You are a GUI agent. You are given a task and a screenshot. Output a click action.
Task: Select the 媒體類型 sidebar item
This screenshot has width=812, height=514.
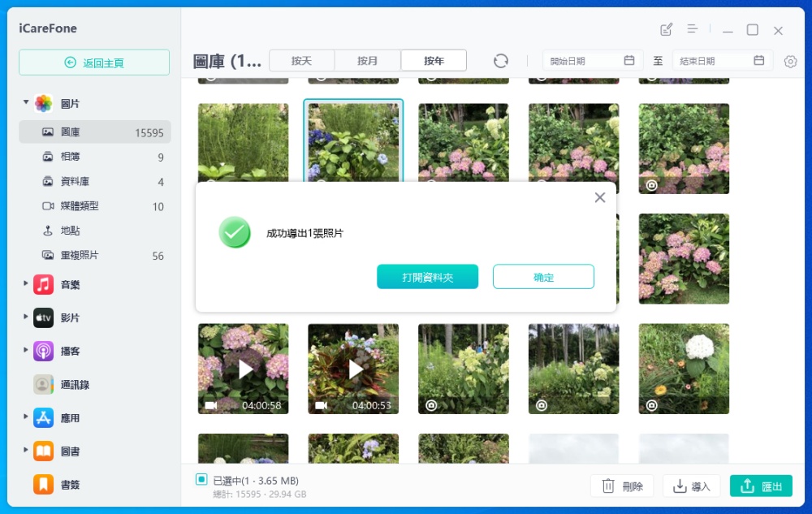(95, 206)
